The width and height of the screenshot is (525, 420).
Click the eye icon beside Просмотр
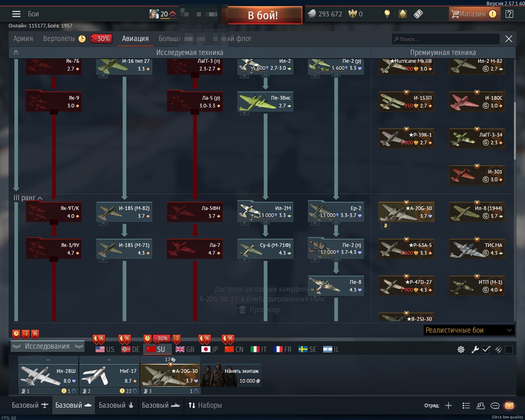pyautogui.click(x=242, y=310)
